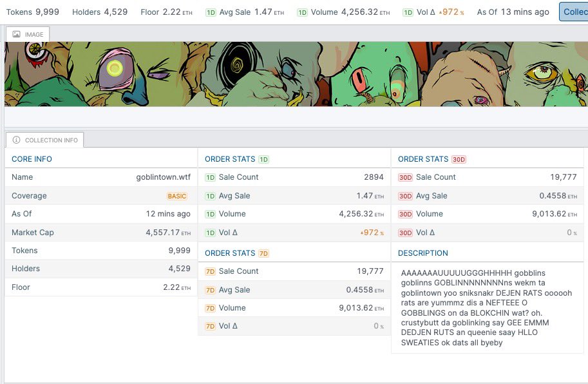Click the name value goblintown.wtf

(x=163, y=177)
